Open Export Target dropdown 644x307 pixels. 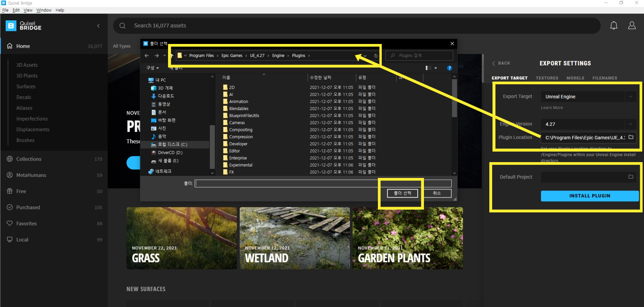[x=630, y=97]
